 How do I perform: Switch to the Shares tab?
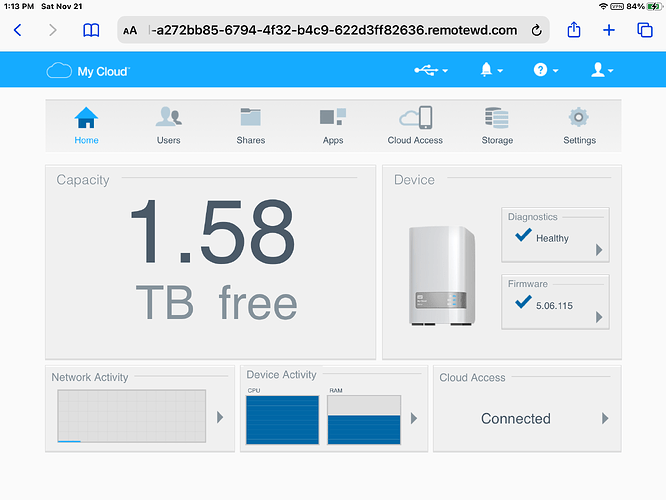[x=251, y=125]
